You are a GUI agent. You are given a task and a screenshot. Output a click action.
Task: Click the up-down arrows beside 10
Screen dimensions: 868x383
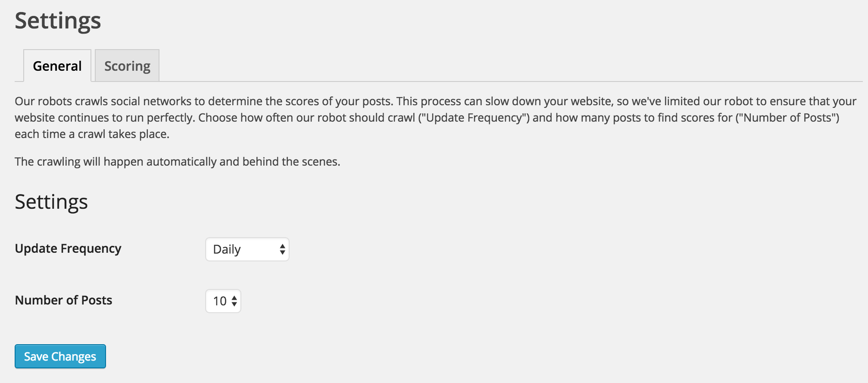pos(234,301)
